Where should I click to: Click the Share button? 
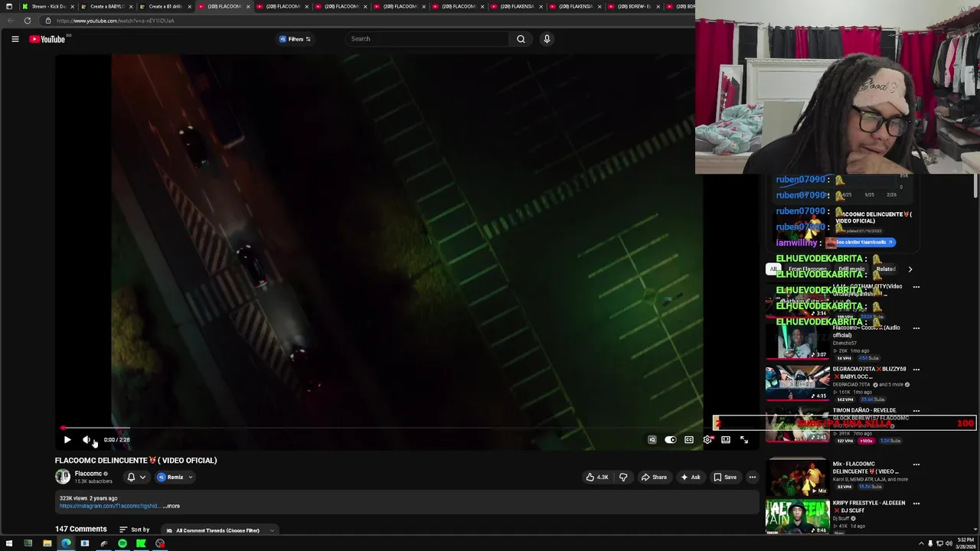pos(654,478)
